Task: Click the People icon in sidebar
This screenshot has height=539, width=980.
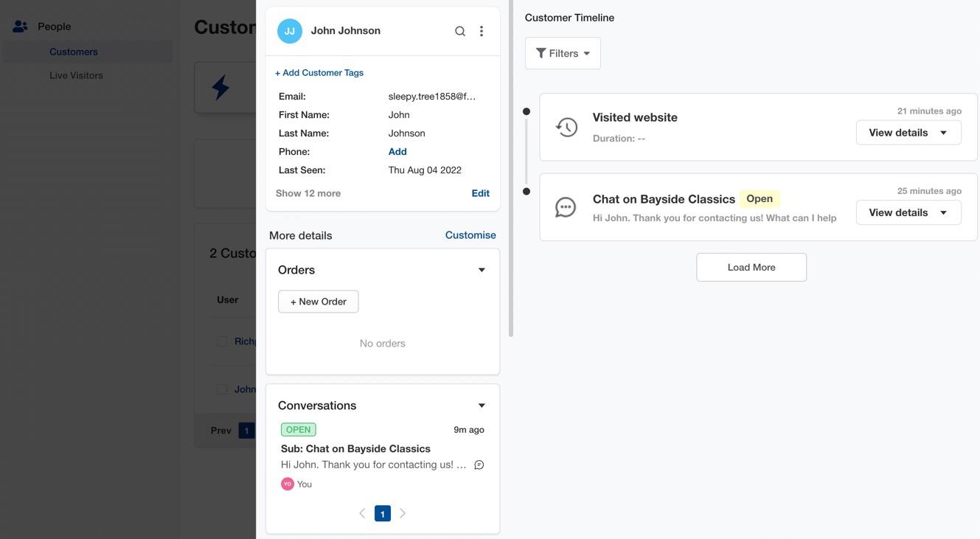Action: [21, 27]
